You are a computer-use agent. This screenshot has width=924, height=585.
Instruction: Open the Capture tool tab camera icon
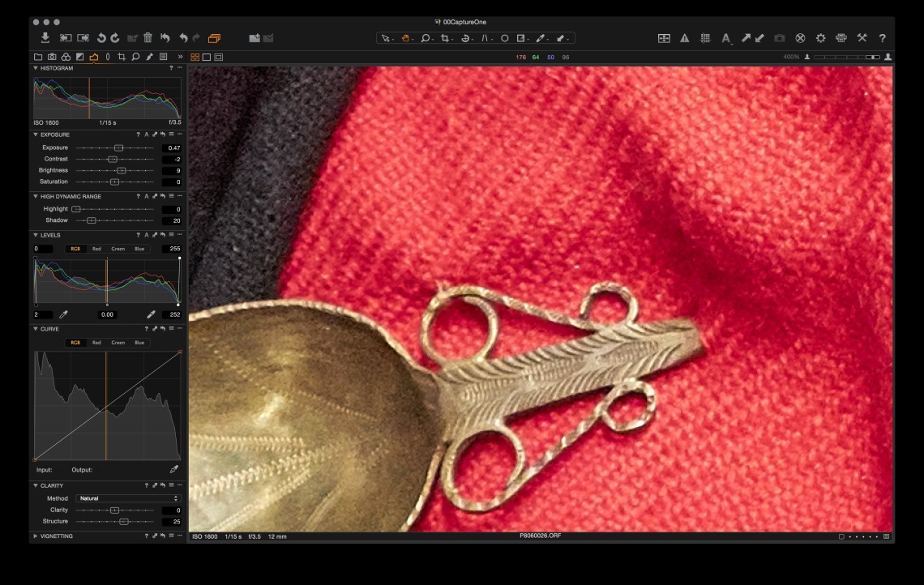(x=52, y=58)
